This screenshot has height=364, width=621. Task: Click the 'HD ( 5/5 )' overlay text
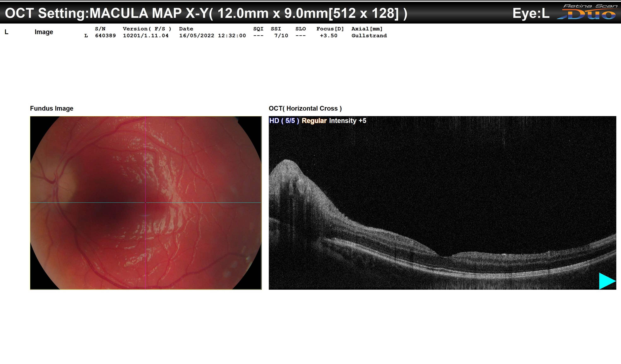(x=284, y=121)
